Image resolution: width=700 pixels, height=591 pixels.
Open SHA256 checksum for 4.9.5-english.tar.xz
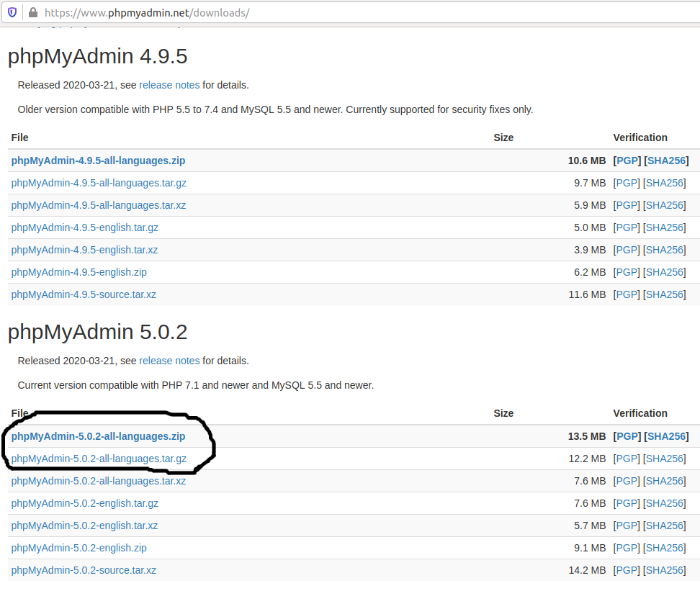point(664,250)
